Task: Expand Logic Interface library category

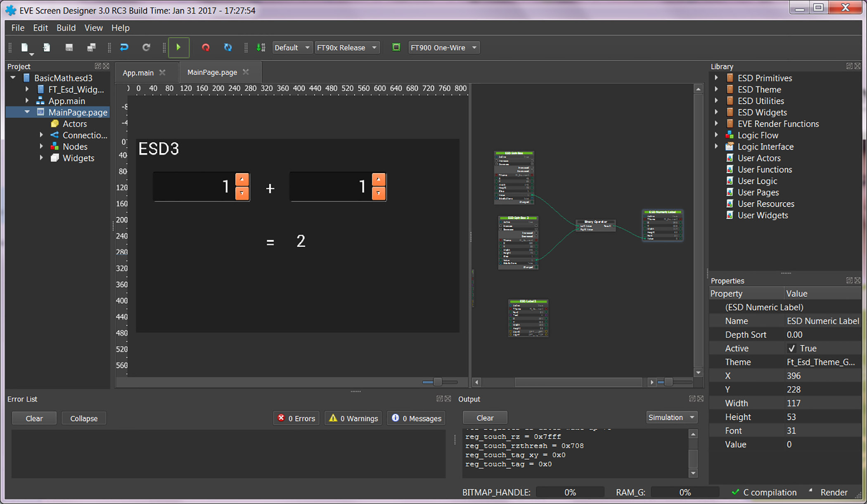Action: (716, 146)
